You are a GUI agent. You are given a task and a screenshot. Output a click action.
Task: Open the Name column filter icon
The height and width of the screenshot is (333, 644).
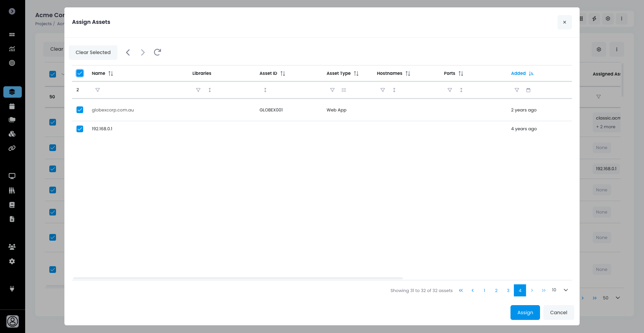point(98,90)
